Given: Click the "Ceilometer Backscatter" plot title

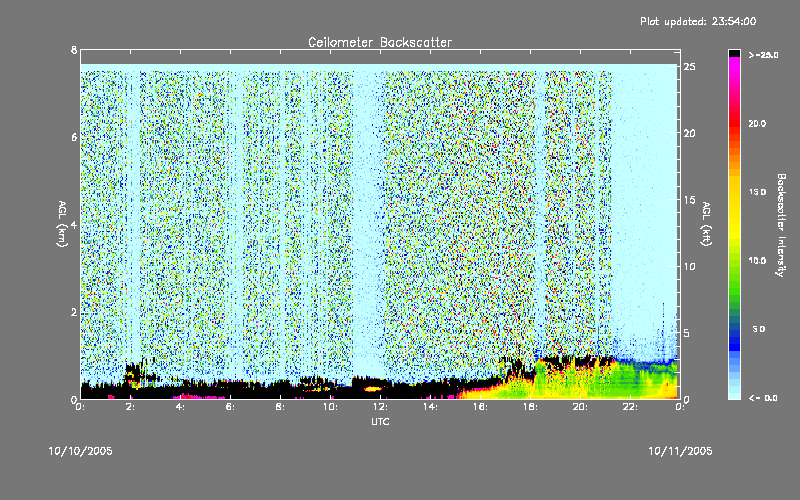Looking at the screenshot, I should [x=380, y=42].
